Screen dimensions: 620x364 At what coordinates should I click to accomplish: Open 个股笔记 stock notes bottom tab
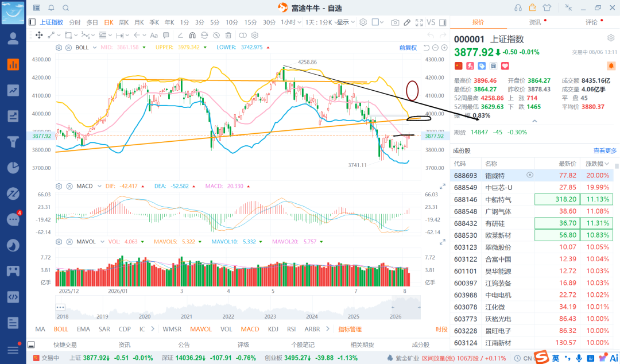(x=303, y=344)
